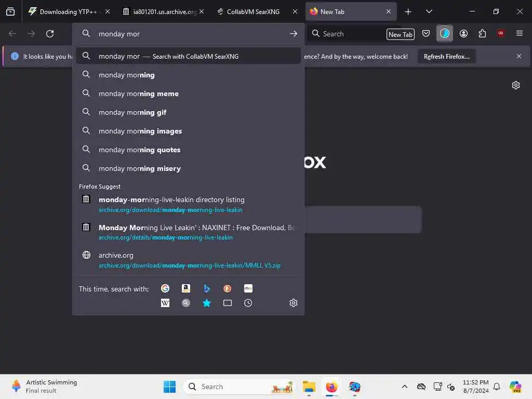Click the Refresh Firefox... button

(446, 56)
